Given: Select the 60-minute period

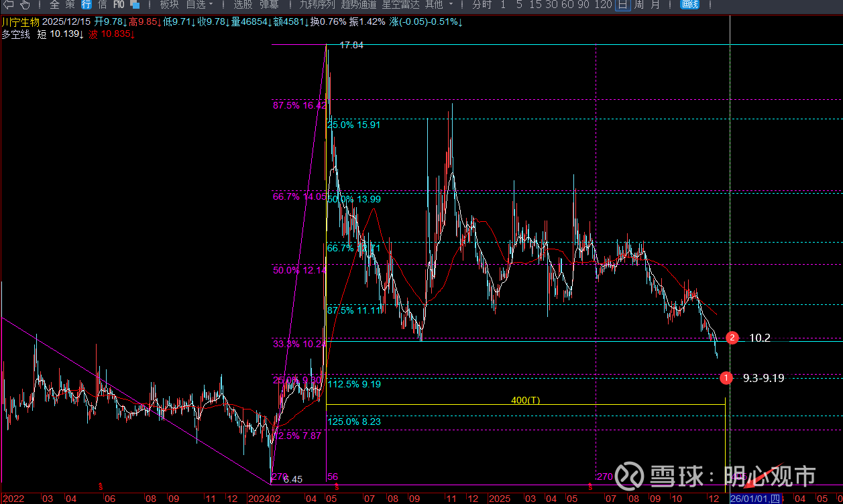Looking at the screenshot, I should coord(567,5).
